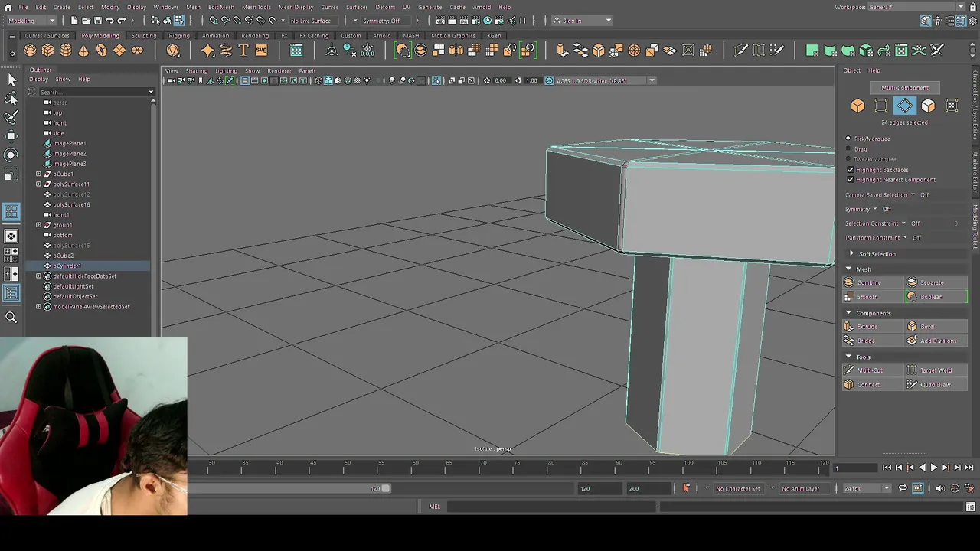Click the Target Weld tool
This screenshot has width=980, height=551.
pyautogui.click(x=936, y=370)
